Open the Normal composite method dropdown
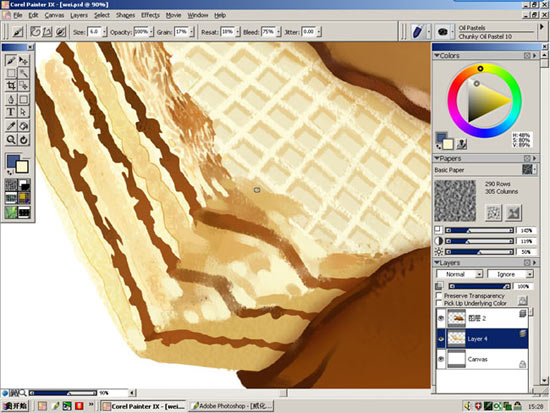550x413 pixels. coord(459,274)
